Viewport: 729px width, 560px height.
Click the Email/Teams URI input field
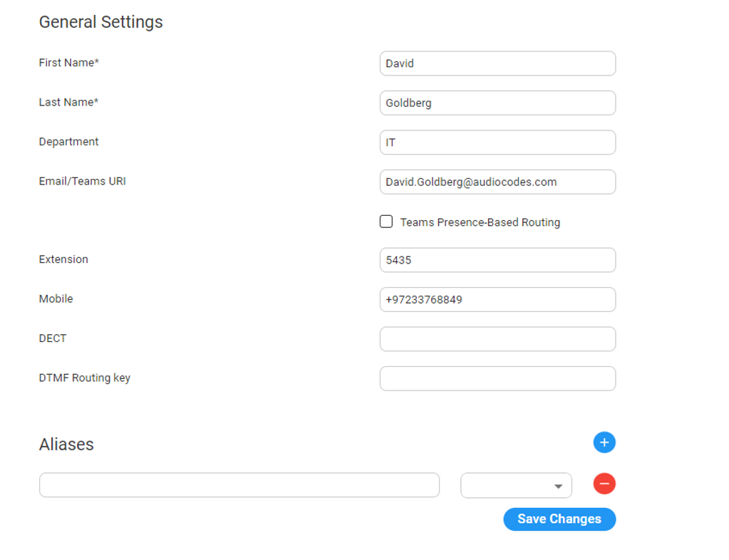[x=497, y=182]
